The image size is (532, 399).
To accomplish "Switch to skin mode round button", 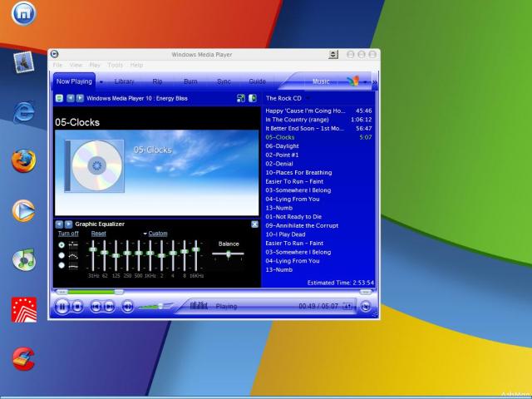I will (366, 307).
